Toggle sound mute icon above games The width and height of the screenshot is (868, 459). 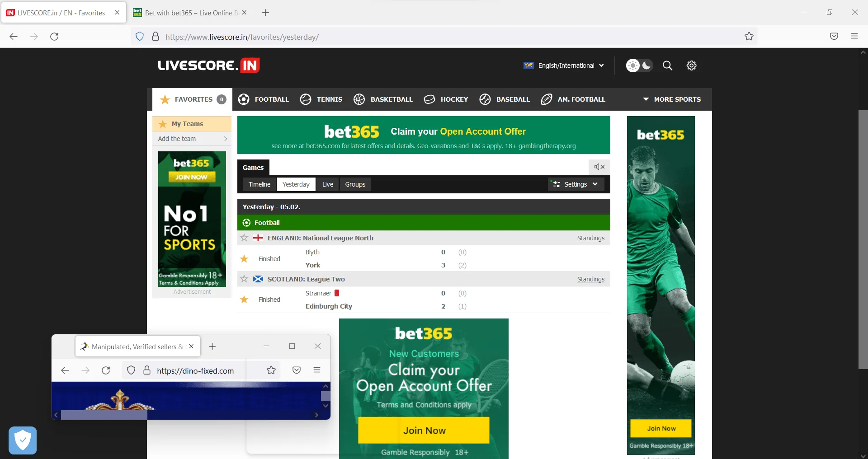[599, 167]
